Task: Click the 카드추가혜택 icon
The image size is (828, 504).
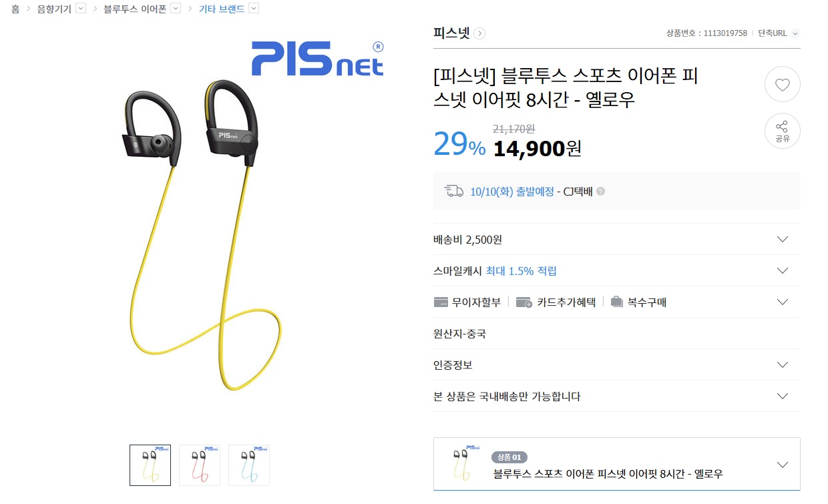Action: [x=524, y=302]
